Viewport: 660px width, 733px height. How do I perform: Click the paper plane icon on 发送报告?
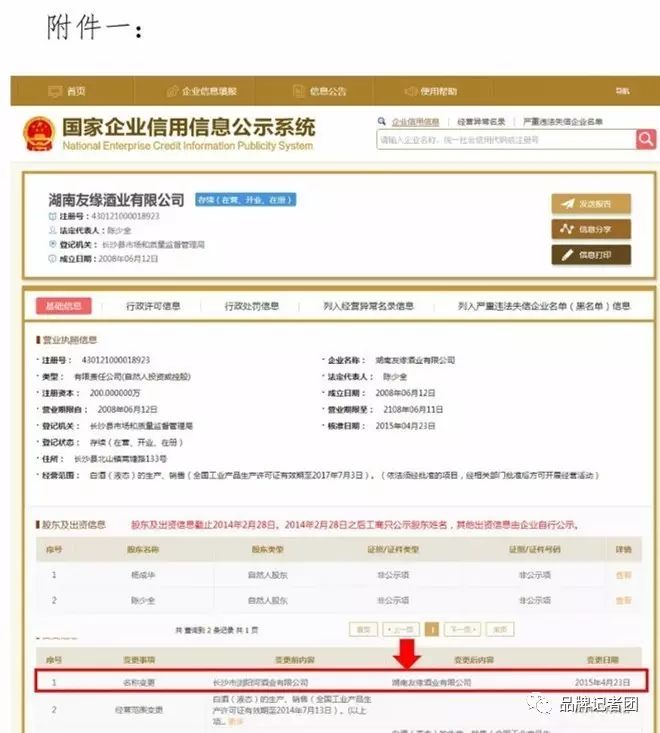pos(567,204)
